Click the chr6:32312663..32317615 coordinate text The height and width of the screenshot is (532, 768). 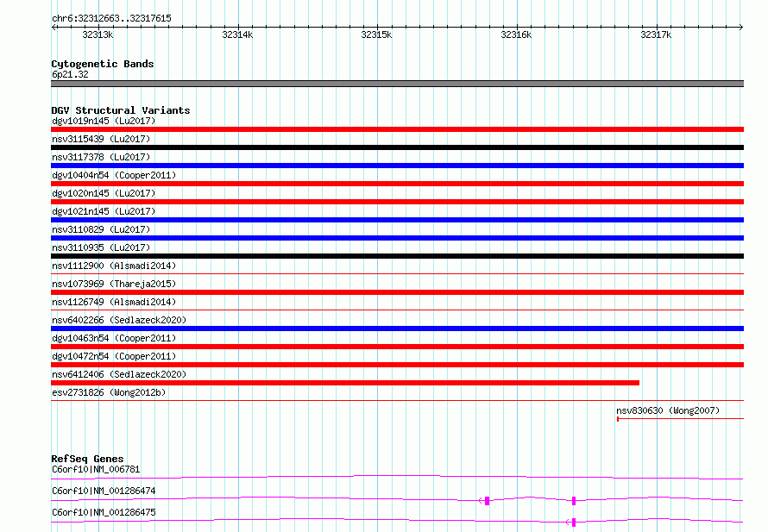(x=111, y=18)
